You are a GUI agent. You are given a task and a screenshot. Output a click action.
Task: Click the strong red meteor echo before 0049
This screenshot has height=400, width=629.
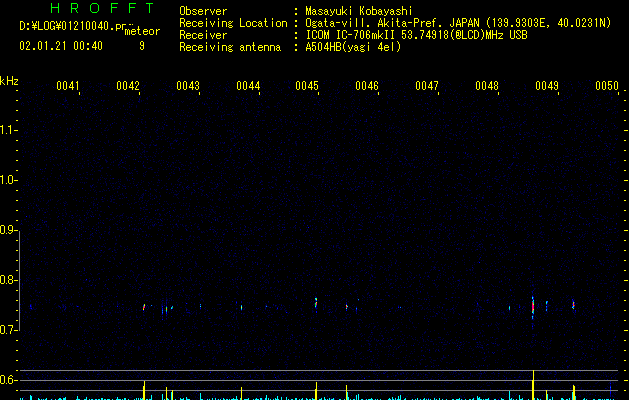coord(533,308)
